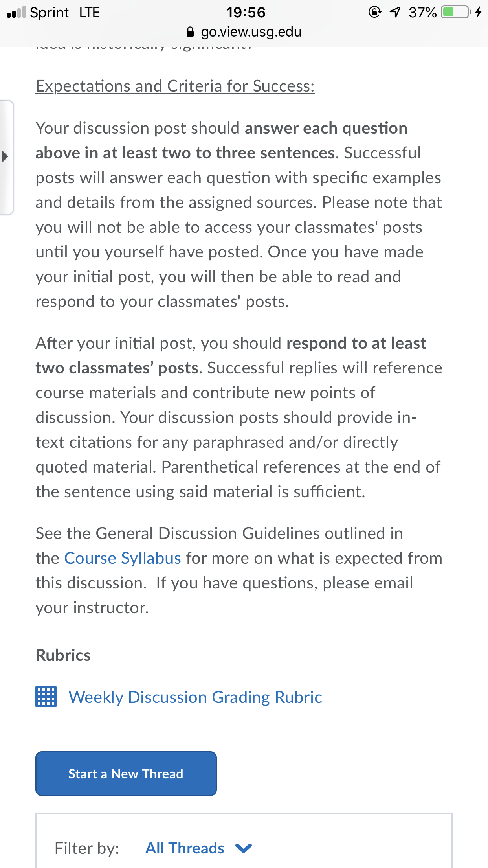This screenshot has height=868, width=488.
Task: Tap the cellular signal bars icon
Action: click(x=16, y=12)
